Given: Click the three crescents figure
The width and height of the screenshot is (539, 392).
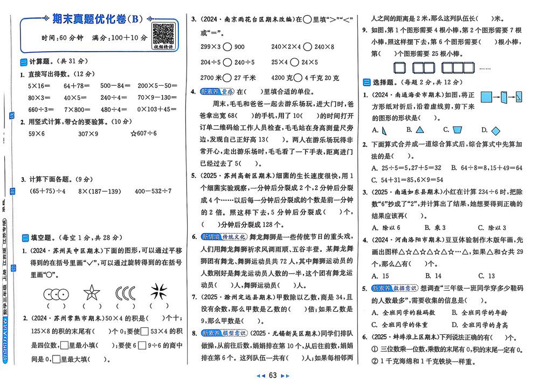Looking at the screenshot, I should [x=126, y=294].
